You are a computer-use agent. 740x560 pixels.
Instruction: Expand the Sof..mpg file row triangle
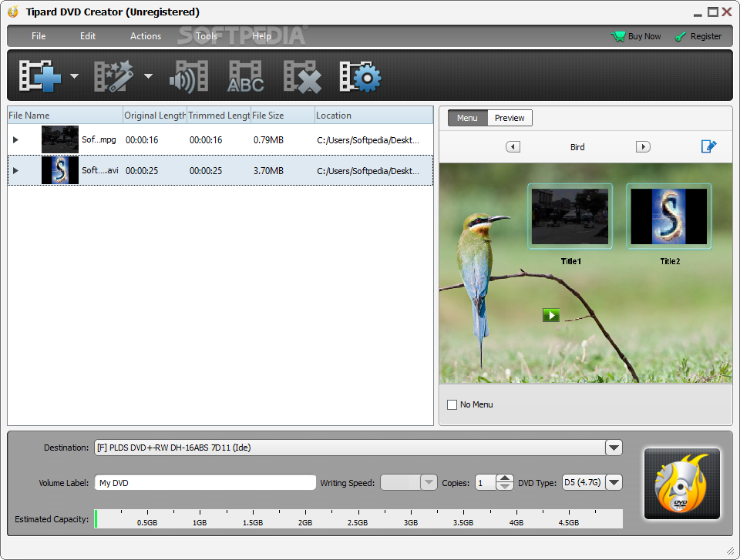click(15, 139)
